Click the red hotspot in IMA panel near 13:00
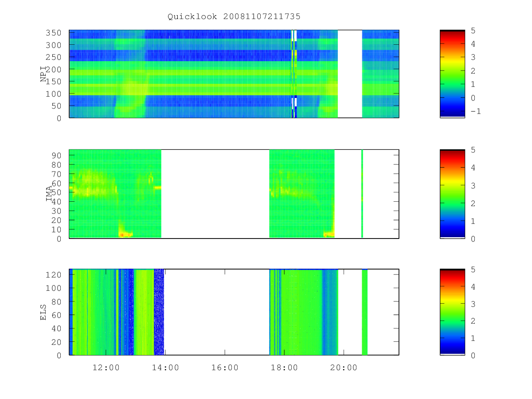 click(125, 234)
